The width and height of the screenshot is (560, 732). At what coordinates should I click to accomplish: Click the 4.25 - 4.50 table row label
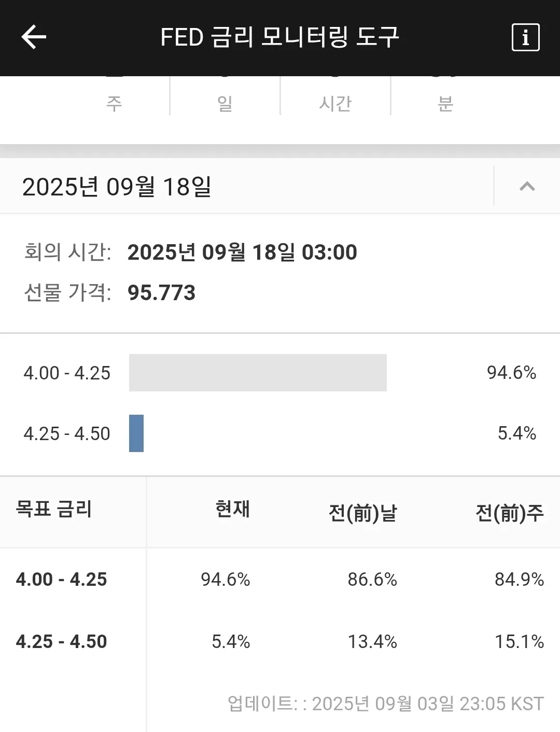[61, 641]
